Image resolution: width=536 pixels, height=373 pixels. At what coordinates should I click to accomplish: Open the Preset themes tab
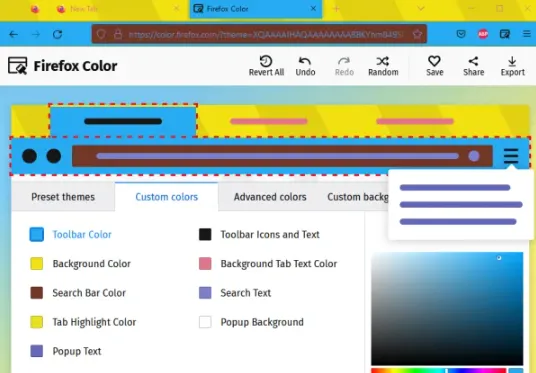click(63, 197)
